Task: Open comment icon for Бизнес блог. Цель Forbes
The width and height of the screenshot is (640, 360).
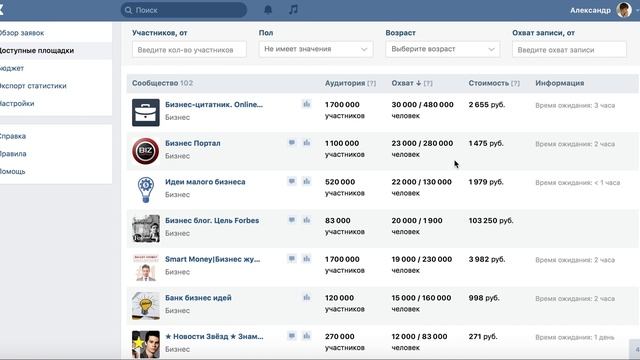Action: coord(291,220)
